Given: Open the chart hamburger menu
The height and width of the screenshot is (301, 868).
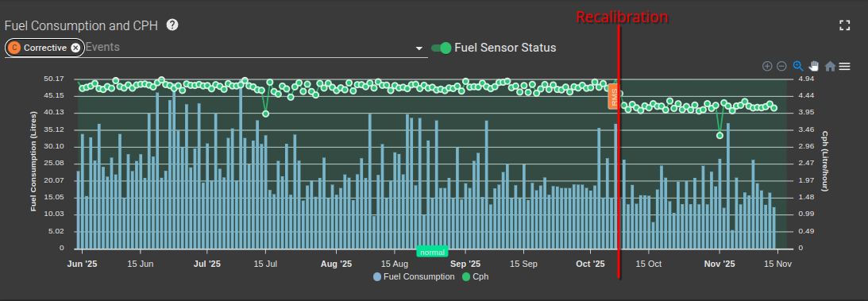Looking at the screenshot, I should point(844,67).
